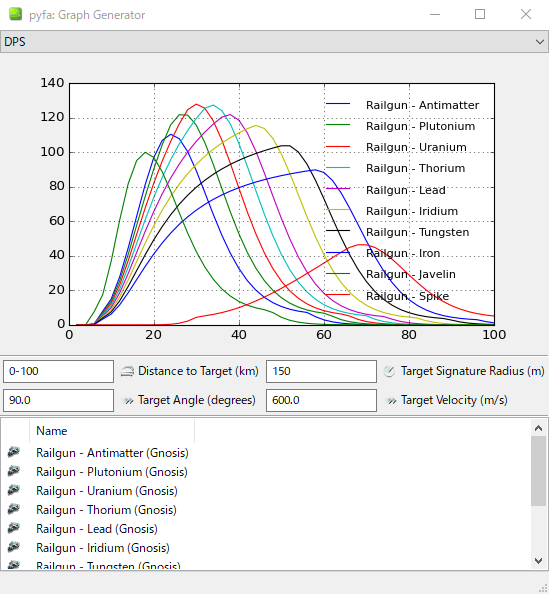Click the Railgun - Antimatter legend entry

(x=402, y=105)
